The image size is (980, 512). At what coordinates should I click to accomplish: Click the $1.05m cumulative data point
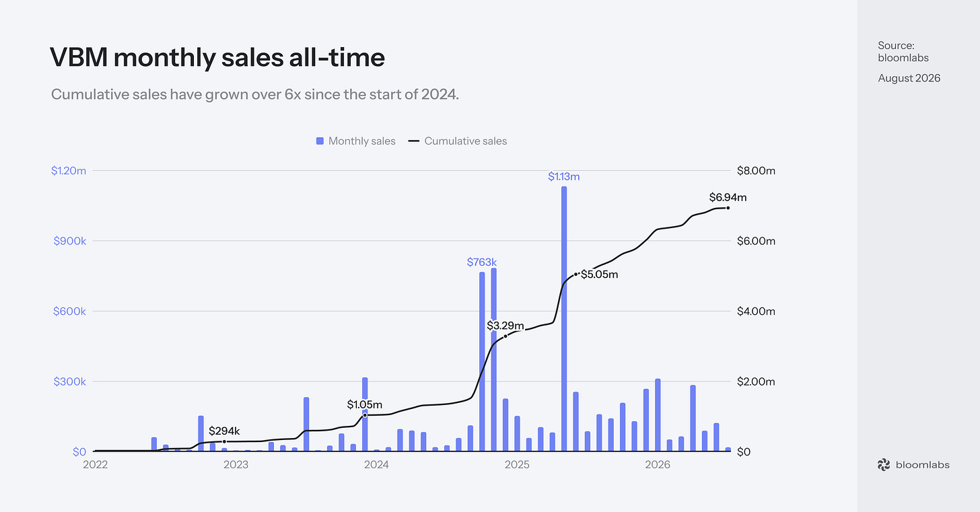(x=365, y=415)
